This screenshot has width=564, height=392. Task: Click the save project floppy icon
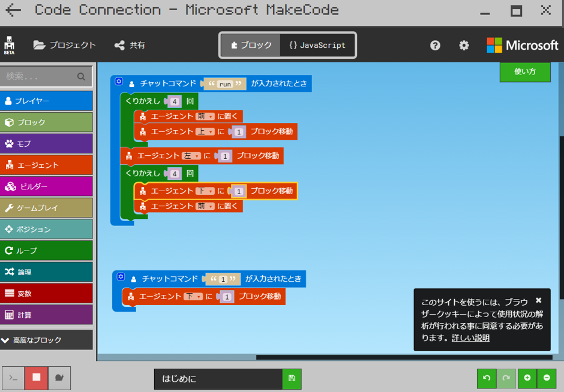pos(292,379)
